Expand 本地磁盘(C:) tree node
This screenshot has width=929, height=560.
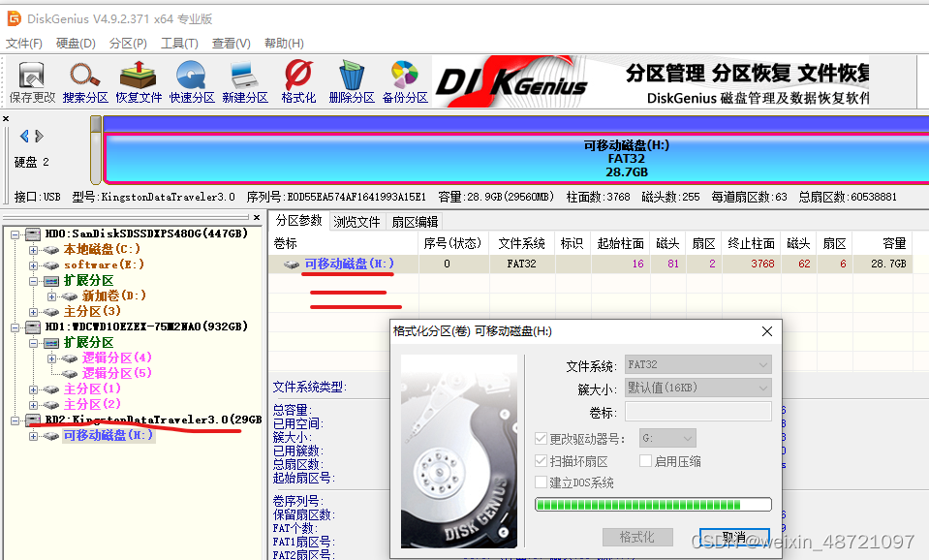pos(33,250)
